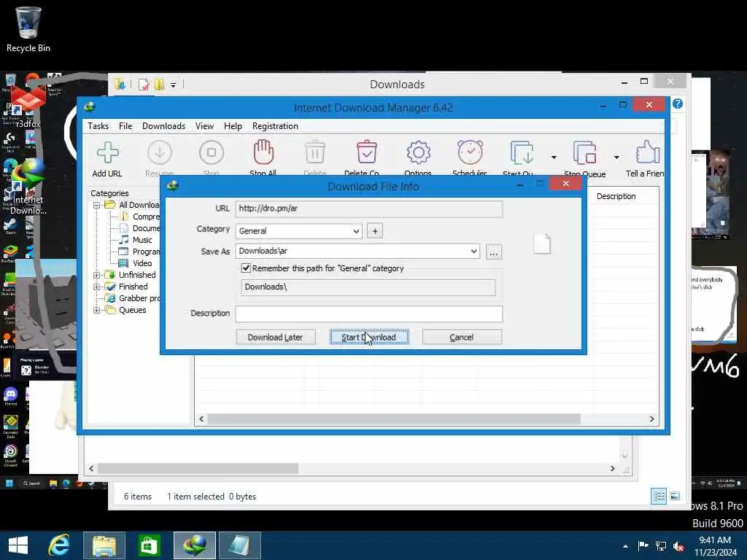Select the Grabber projects item
Screen dimensions: 747x560
pos(133,298)
